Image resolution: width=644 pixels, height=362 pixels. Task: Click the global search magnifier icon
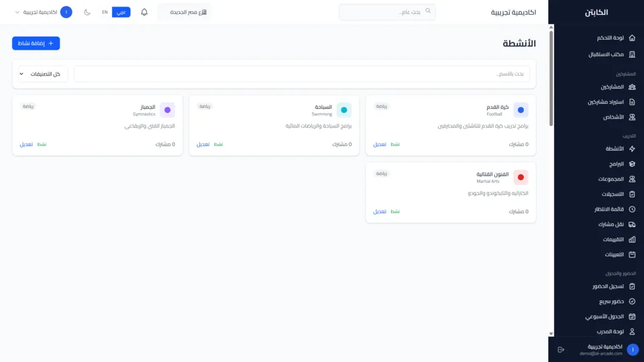(428, 11)
